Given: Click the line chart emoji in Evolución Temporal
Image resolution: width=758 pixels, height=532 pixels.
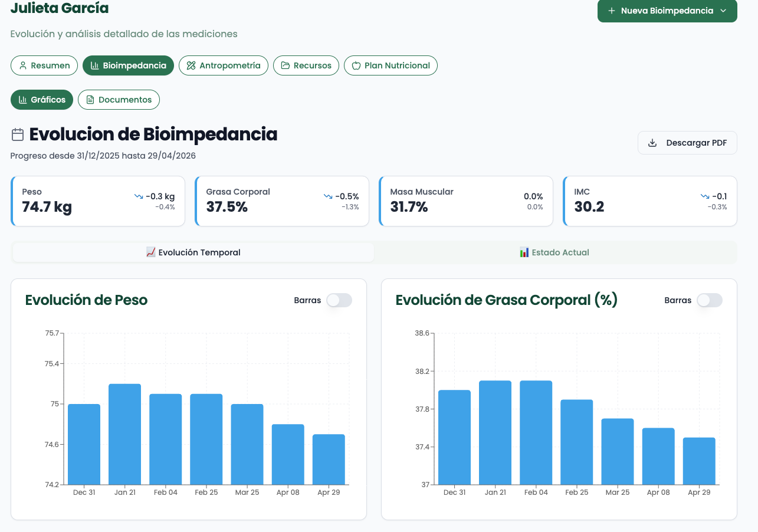Looking at the screenshot, I should [x=150, y=252].
